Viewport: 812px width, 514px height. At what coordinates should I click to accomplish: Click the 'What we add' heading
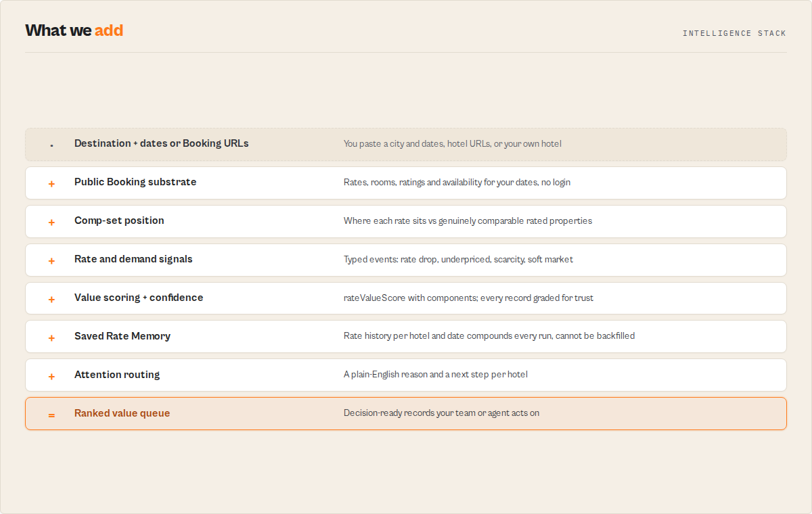click(74, 30)
